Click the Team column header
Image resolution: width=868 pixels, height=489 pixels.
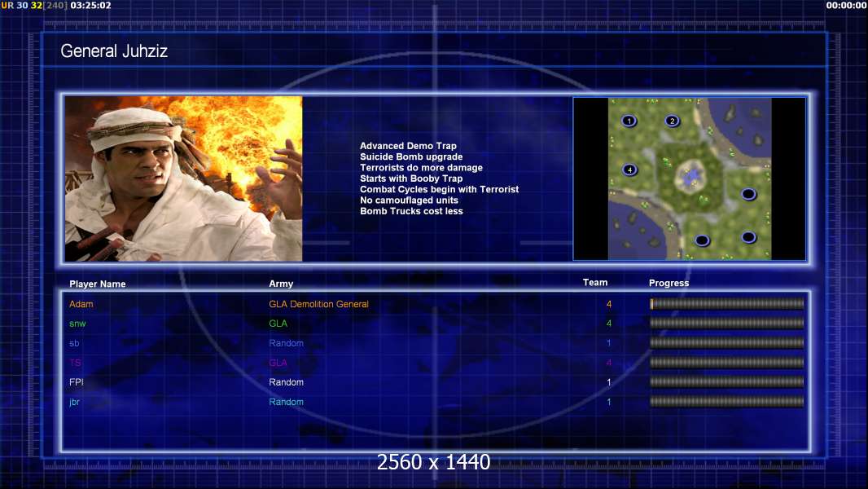[x=595, y=283]
